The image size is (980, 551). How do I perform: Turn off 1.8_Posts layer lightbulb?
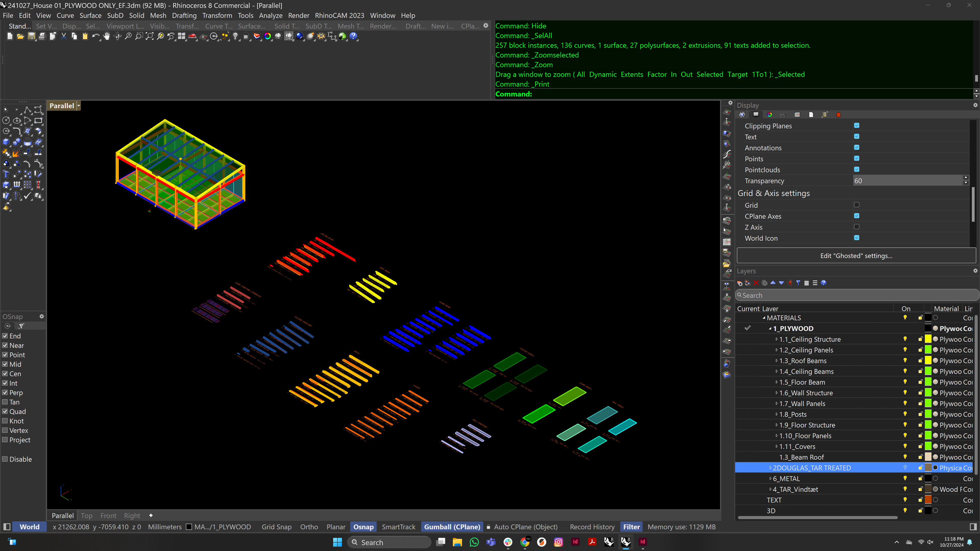905,414
